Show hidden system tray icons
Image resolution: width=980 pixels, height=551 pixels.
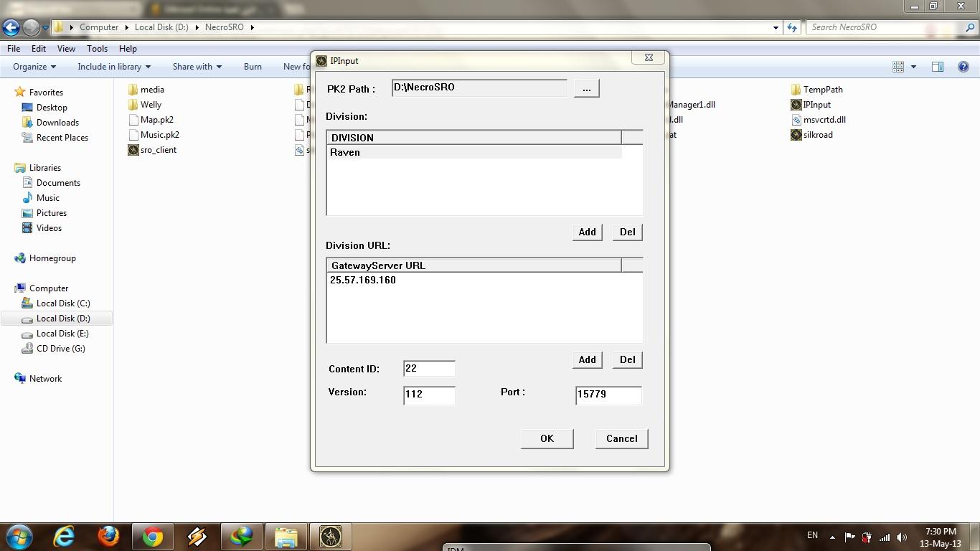(832, 537)
